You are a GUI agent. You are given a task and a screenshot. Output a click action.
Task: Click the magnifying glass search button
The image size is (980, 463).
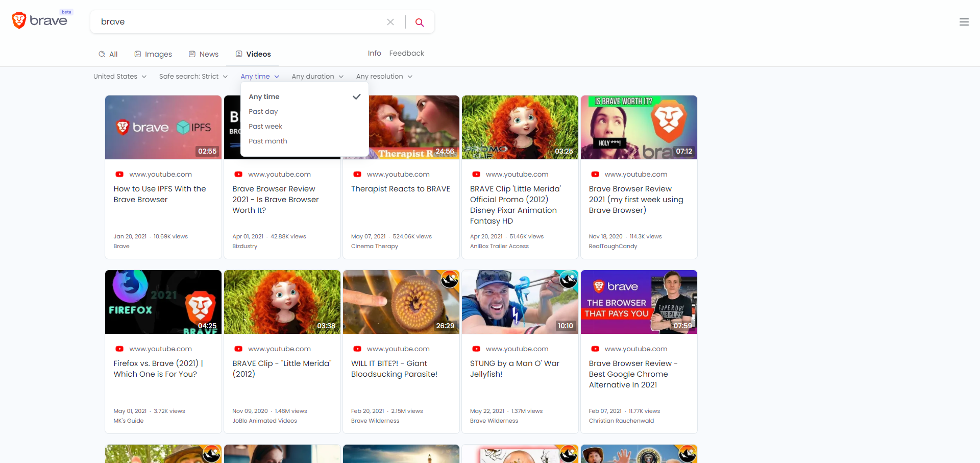tap(420, 22)
